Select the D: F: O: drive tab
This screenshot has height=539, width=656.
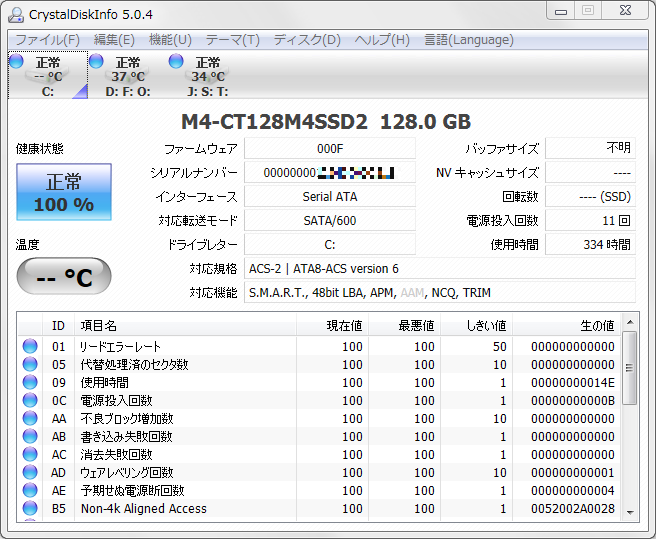128,75
